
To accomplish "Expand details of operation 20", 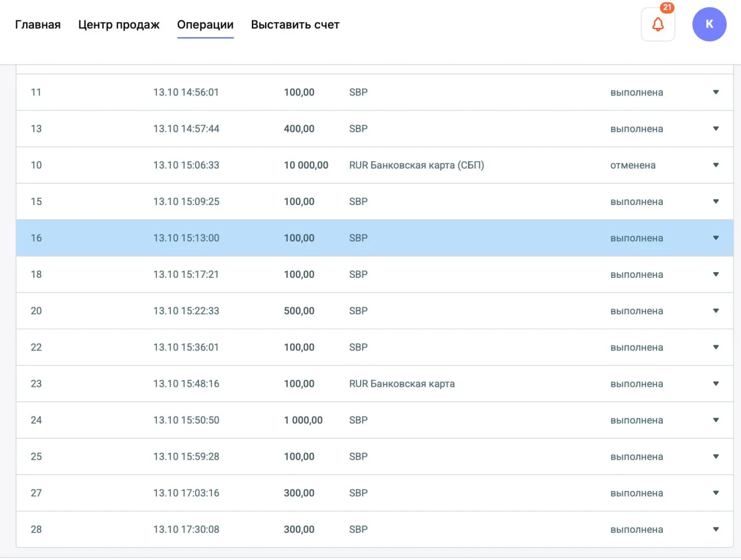I will point(716,311).
